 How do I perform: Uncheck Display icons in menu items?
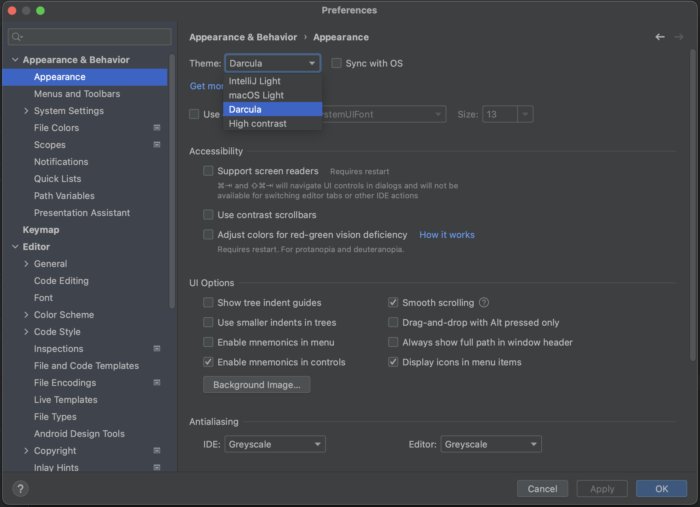pyautogui.click(x=393, y=362)
